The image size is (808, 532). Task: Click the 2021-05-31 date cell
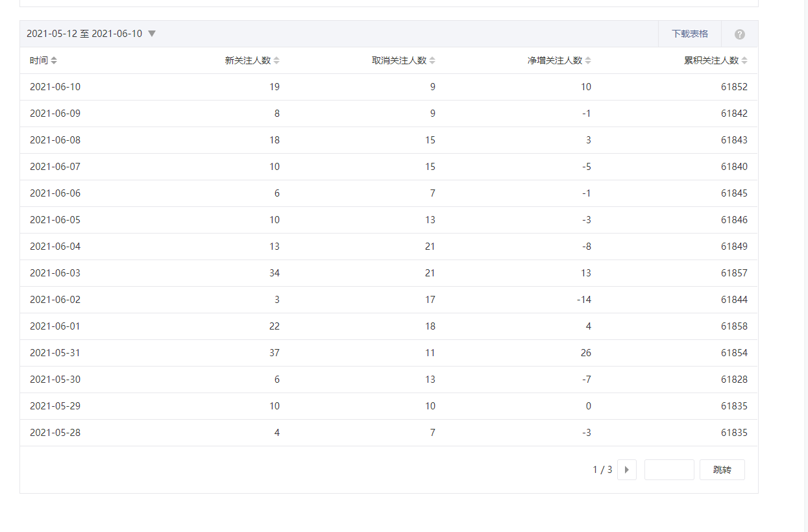(55, 353)
